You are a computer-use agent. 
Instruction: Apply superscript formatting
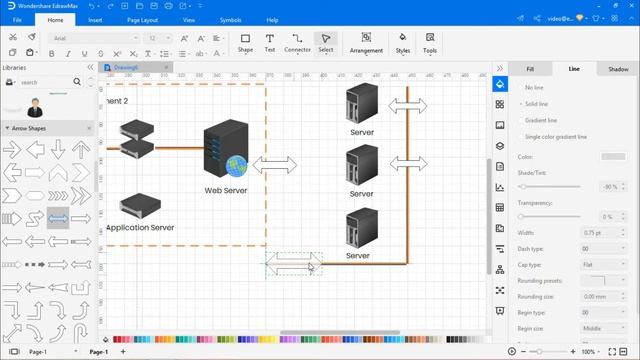coord(117,53)
